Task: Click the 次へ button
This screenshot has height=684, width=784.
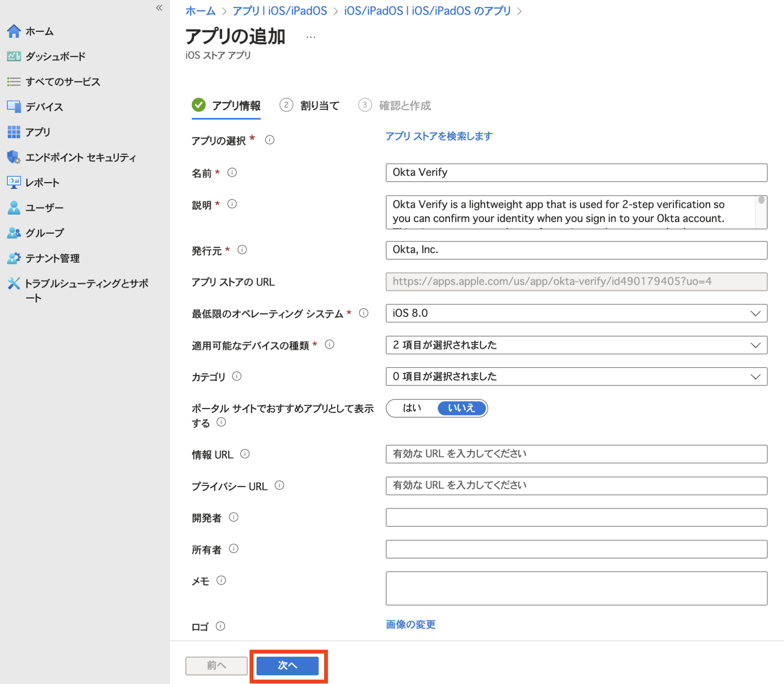Action: [287, 665]
